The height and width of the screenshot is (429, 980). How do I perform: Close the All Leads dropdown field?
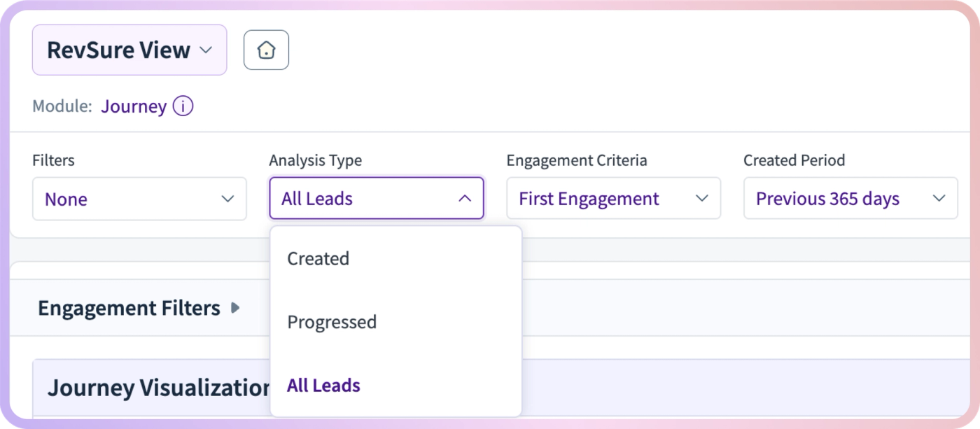[377, 199]
